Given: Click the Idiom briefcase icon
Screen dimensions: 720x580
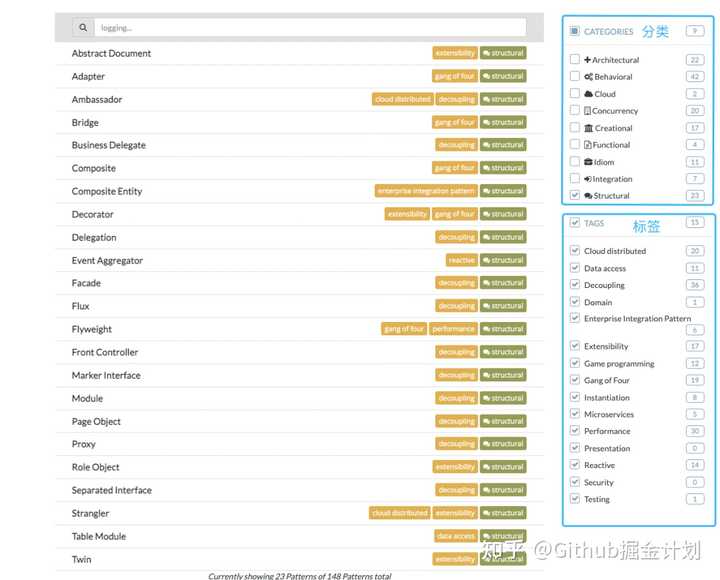Looking at the screenshot, I should 588,162.
